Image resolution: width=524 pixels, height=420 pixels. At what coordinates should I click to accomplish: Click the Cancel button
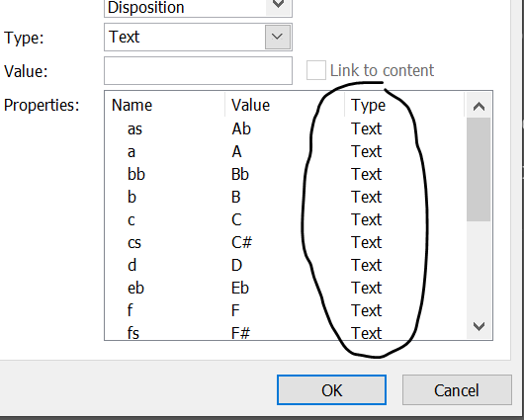[457, 390]
